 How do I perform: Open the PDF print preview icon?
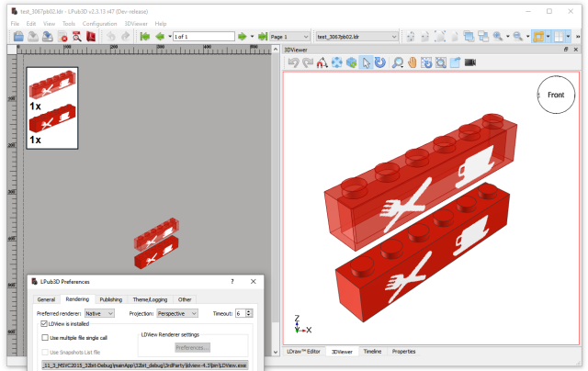click(x=77, y=37)
